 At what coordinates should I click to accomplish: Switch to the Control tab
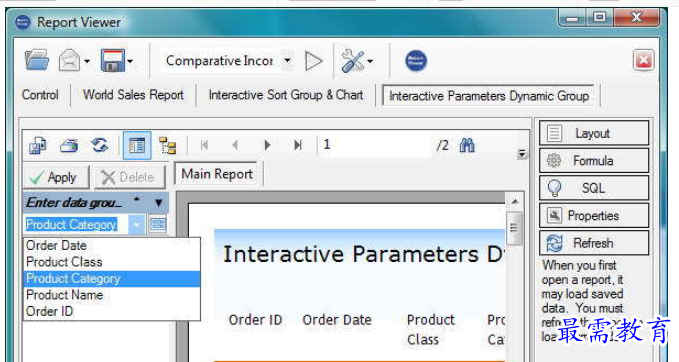[40, 95]
